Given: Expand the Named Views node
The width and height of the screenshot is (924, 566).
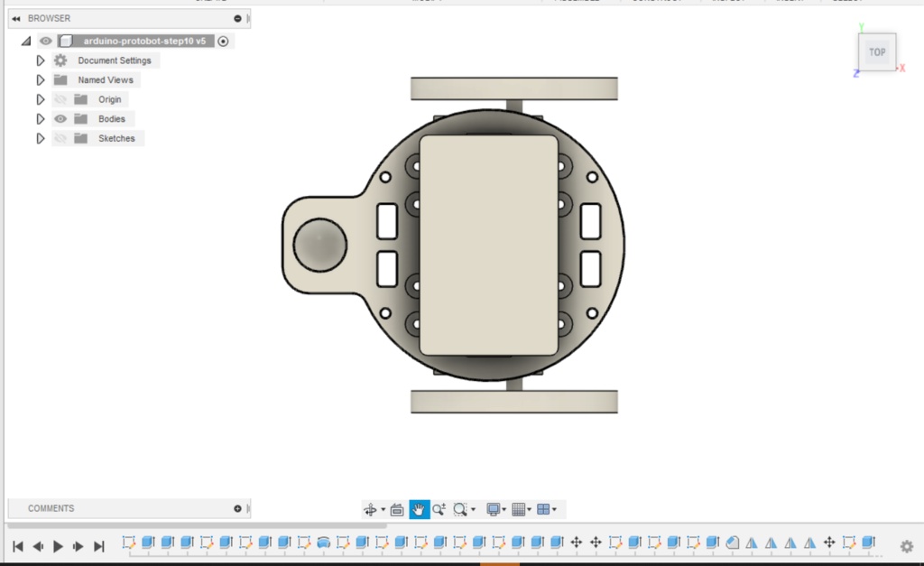Looking at the screenshot, I should (x=40, y=79).
